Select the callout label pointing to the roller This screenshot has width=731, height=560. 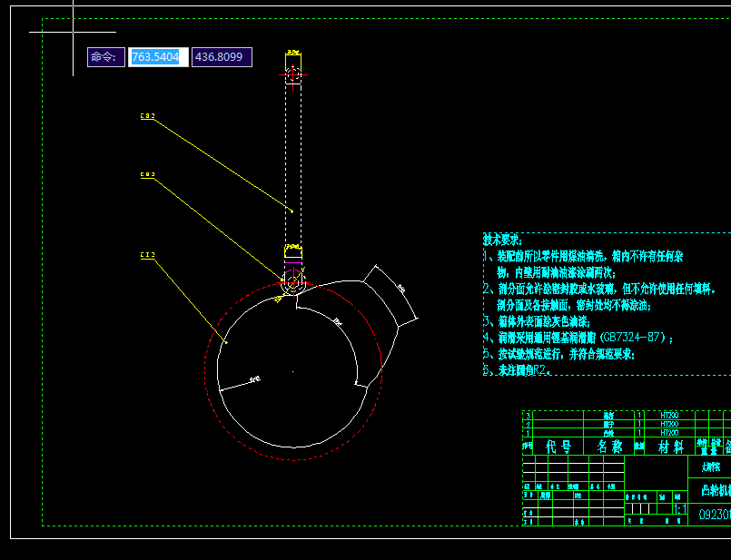pos(147,175)
